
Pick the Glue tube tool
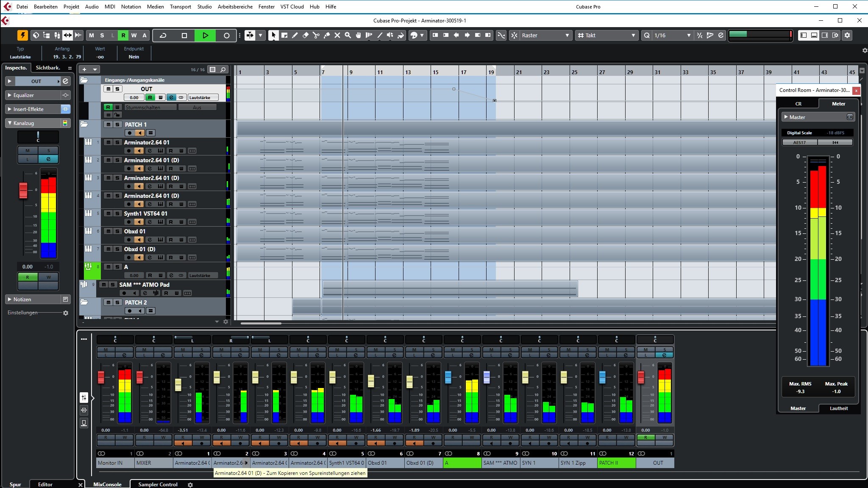[327, 36]
